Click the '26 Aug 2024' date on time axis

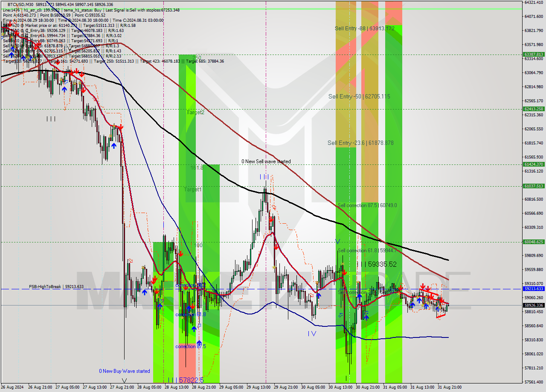[x=12, y=387]
